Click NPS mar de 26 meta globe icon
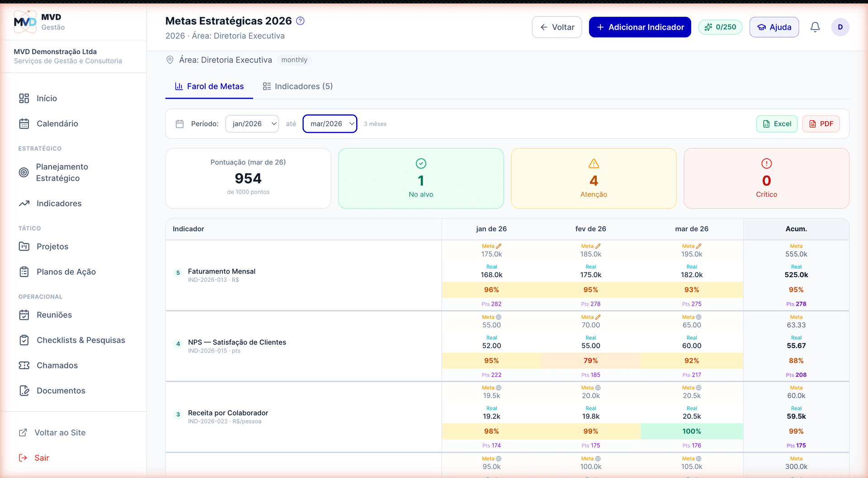This screenshot has width=868, height=478. click(x=699, y=317)
